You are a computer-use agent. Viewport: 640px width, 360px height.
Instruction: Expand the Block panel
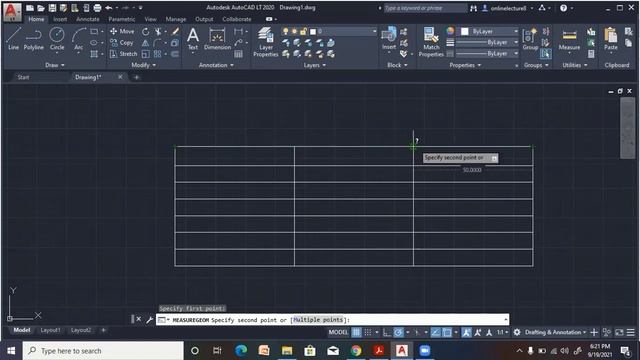pos(397,65)
